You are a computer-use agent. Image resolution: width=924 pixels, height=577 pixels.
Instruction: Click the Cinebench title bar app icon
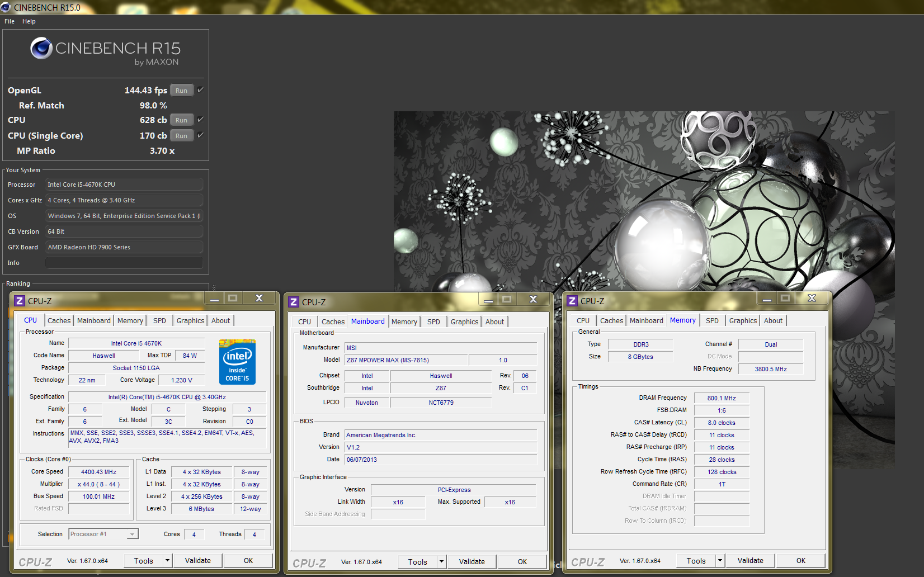click(x=6, y=7)
